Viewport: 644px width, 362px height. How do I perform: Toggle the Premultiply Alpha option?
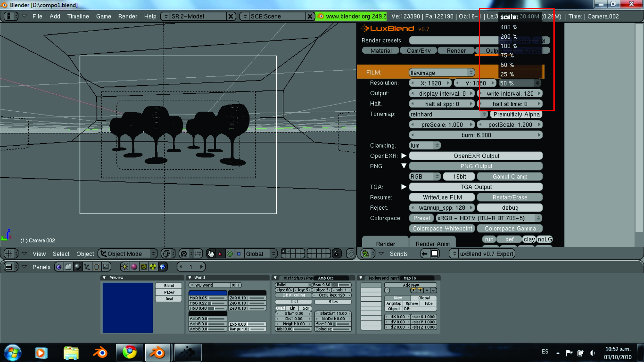(x=516, y=114)
